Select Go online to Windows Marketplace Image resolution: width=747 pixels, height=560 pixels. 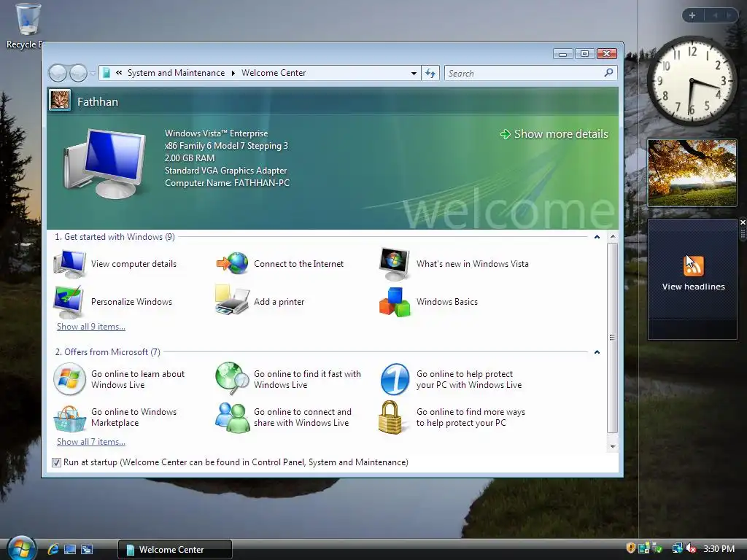(115, 418)
